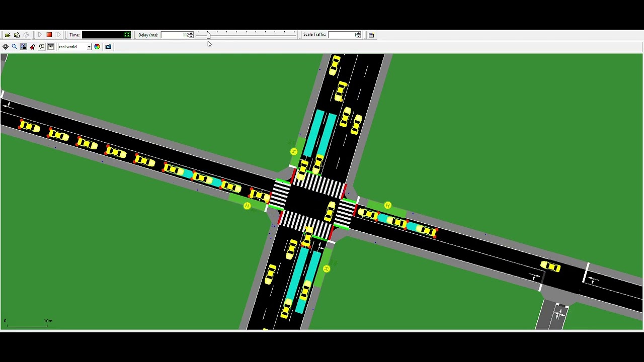The image size is (644, 362).
Task: Open view settings via the color wheel
Action: point(97,47)
